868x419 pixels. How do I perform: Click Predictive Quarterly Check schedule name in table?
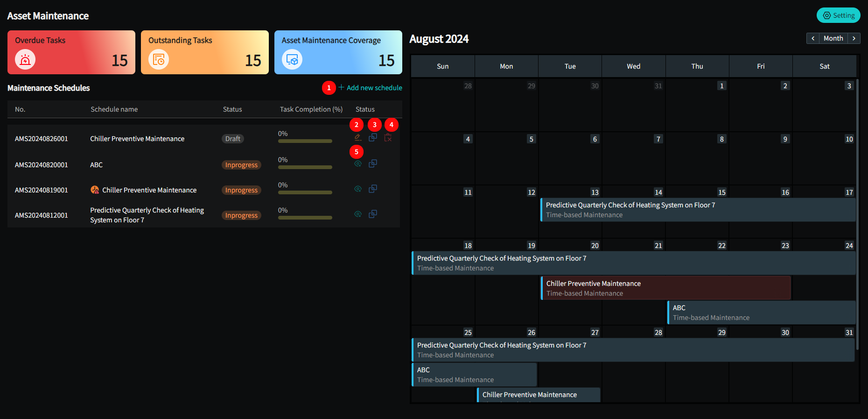pos(147,215)
